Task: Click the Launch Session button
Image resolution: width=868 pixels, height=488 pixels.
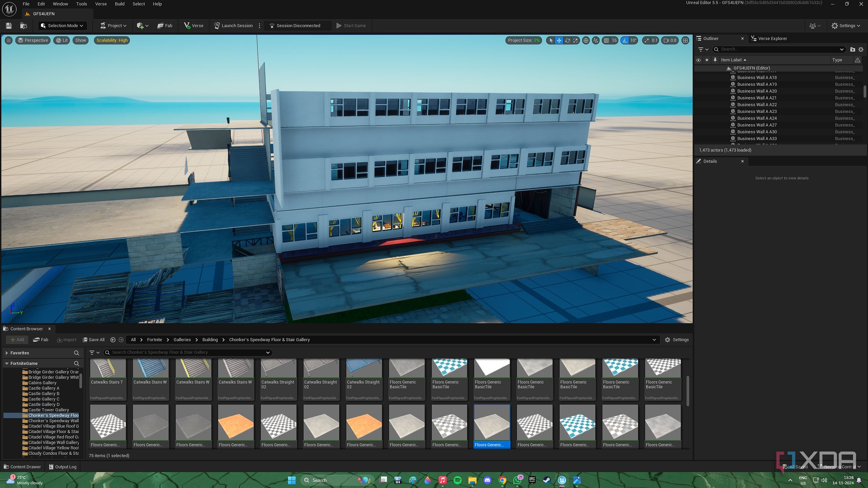Action: click(233, 25)
